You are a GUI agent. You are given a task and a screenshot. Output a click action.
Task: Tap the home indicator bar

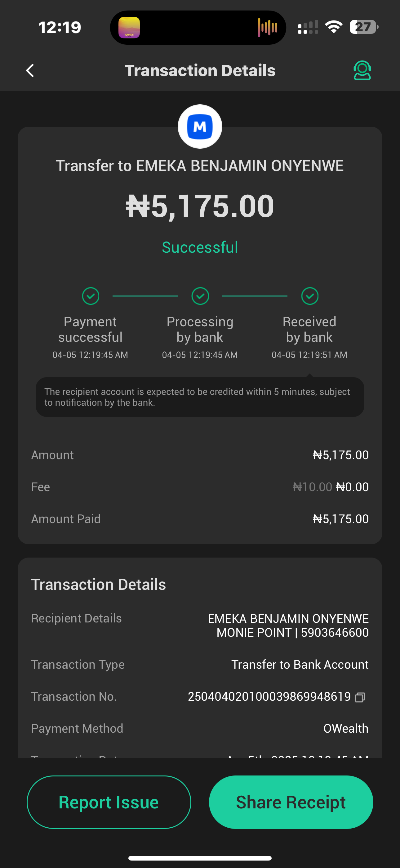tap(200, 858)
